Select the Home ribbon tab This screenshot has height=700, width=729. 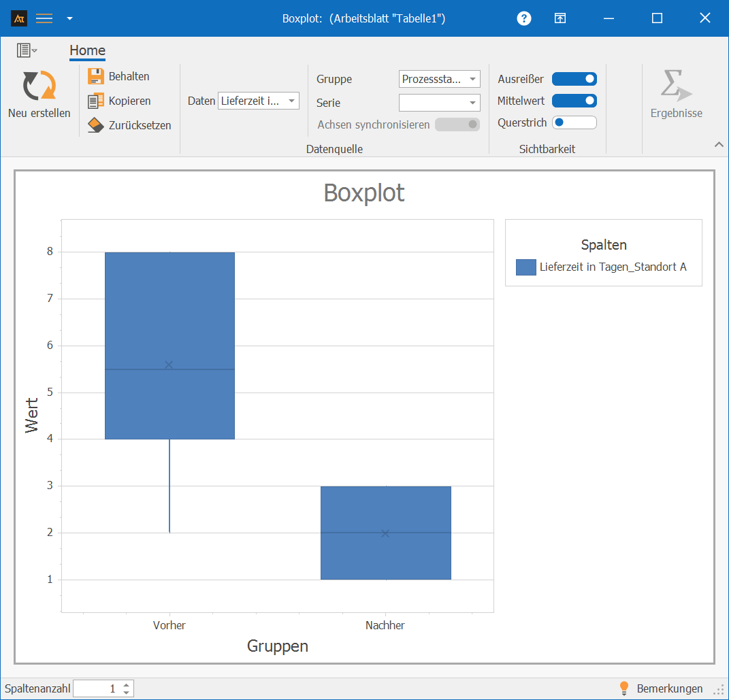coord(87,50)
